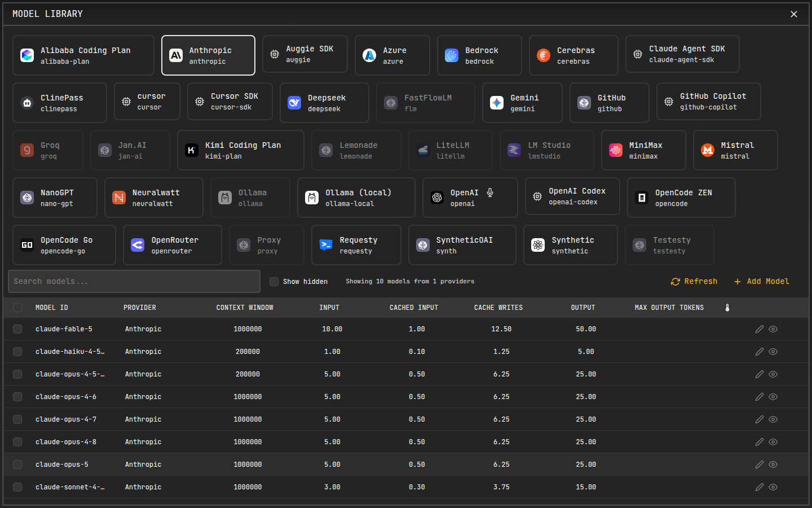
Task: Sort by the MODEL ID column header
Action: click(52, 308)
